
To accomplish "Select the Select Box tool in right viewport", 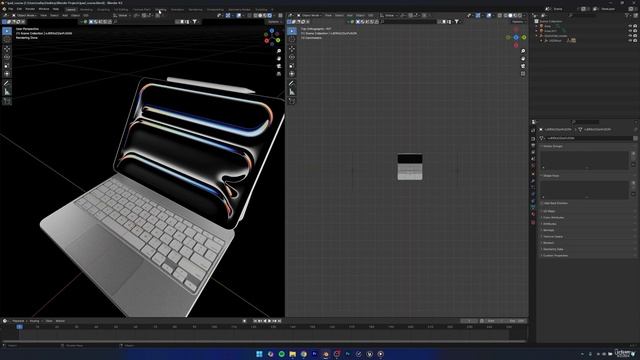I will (x=292, y=31).
